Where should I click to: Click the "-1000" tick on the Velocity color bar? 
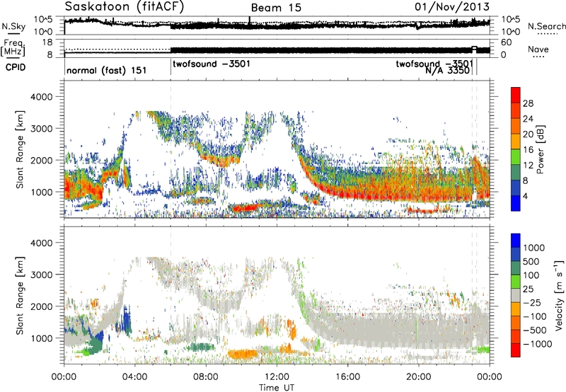pyautogui.click(x=537, y=344)
